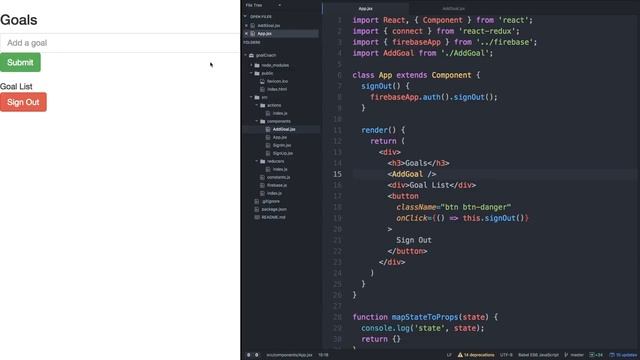Click the git diff stats in the status bar
This screenshot has height=360, width=640.
[x=596, y=355]
